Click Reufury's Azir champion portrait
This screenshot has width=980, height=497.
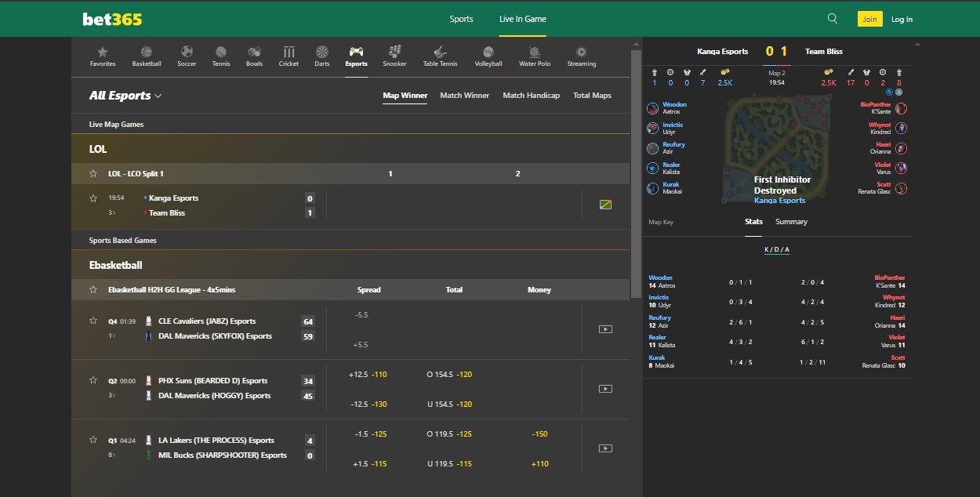point(653,148)
